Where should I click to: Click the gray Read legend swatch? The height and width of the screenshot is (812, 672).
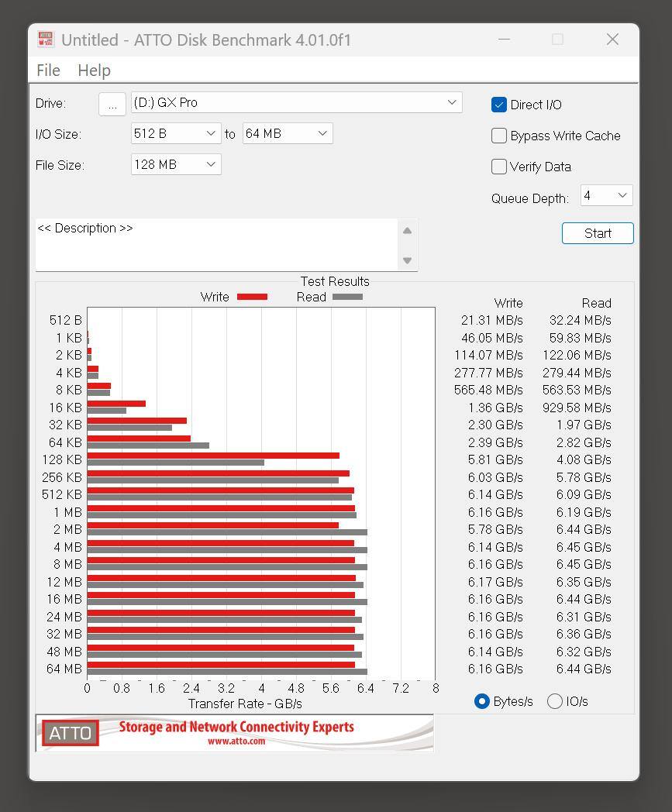point(348,297)
